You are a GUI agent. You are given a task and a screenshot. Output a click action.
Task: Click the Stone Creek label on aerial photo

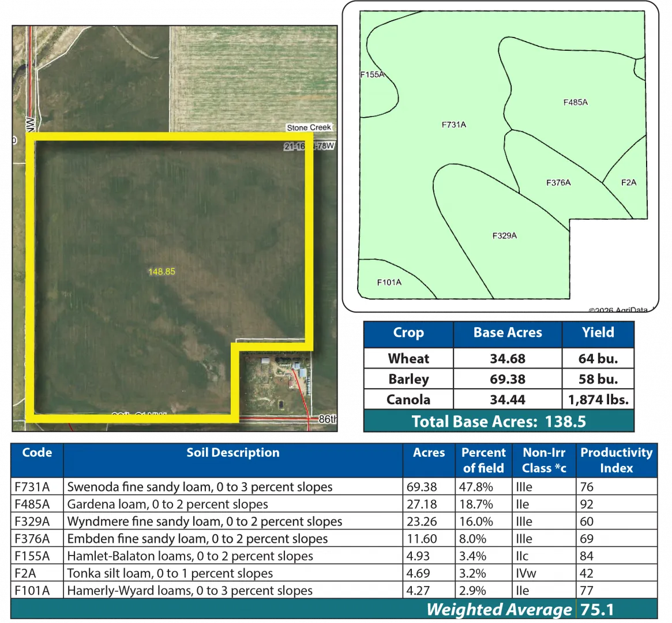pyautogui.click(x=309, y=127)
